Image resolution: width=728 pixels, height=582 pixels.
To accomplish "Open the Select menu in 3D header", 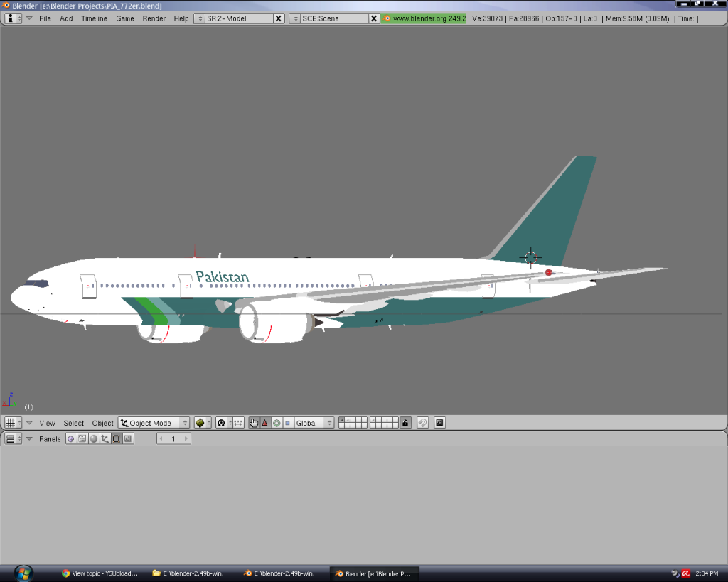I will 74,423.
